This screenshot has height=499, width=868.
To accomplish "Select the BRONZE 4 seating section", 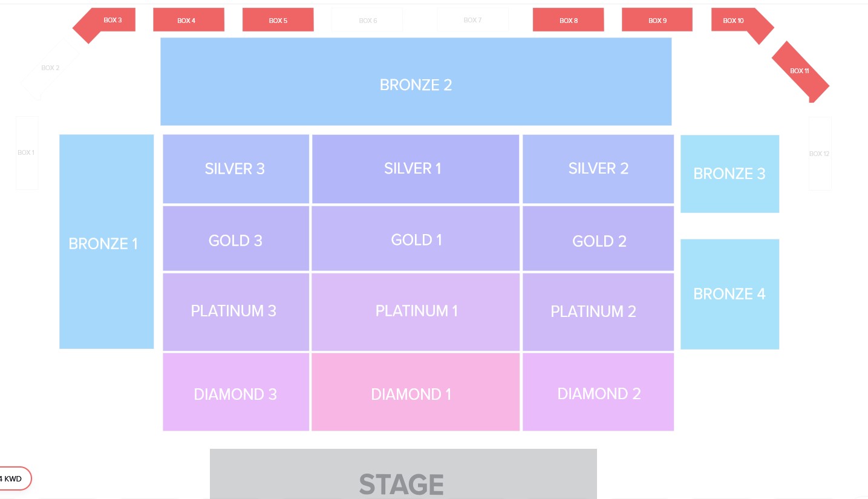I will (x=729, y=294).
